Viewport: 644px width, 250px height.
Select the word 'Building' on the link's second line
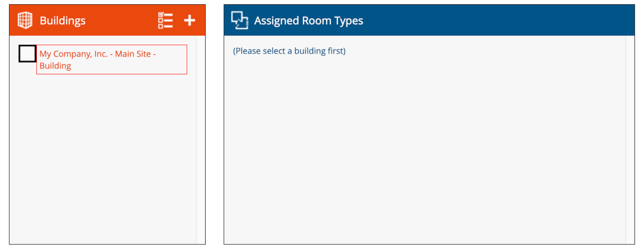coord(55,66)
